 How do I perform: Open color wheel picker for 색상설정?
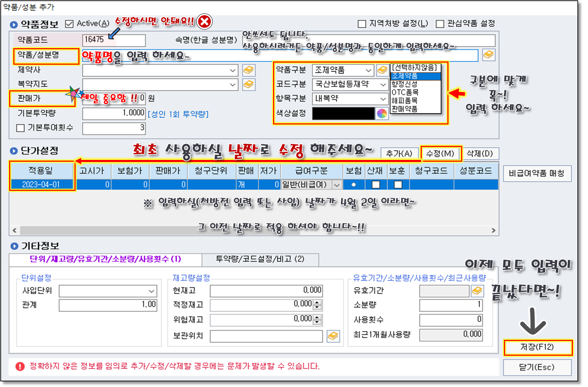pos(382,114)
